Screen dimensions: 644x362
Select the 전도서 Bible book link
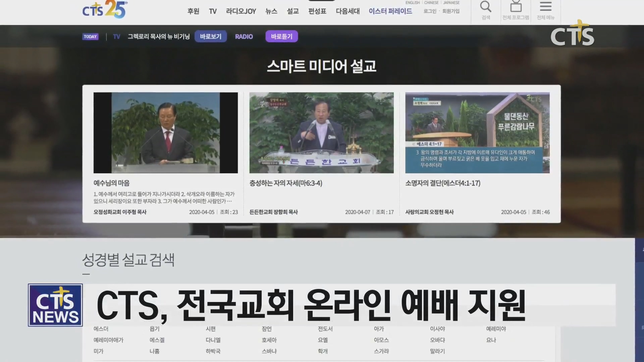click(325, 329)
